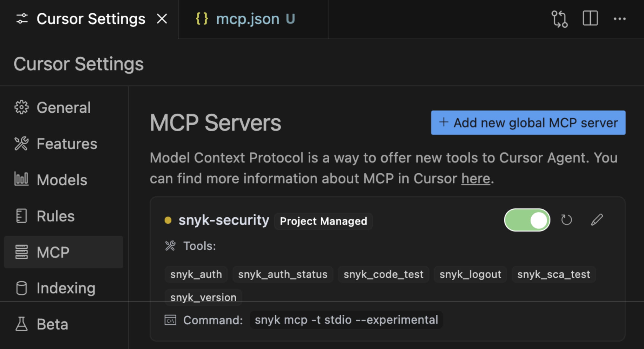Viewport: 644px width, 349px height.
Task: Click the yellow status dot for snyk-security
Action: pyautogui.click(x=168, y=220)
